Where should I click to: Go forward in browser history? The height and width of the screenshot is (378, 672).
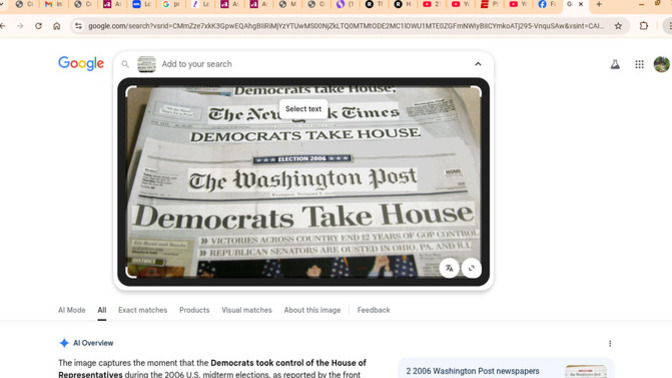[20, 26]
